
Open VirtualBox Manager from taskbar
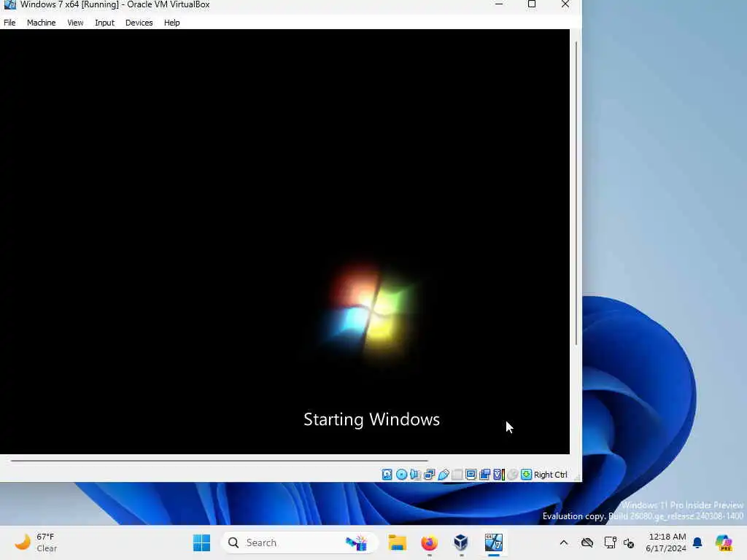pos(461,542)
